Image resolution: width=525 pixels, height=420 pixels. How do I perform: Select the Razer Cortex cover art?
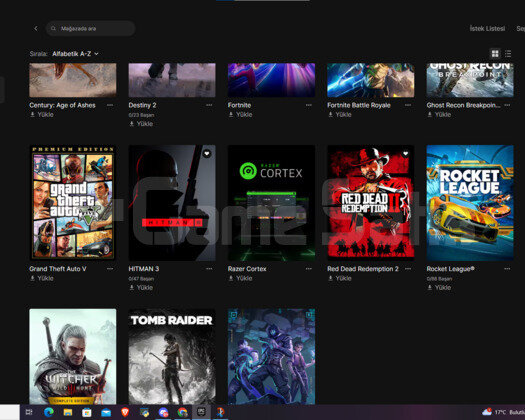click(272, 203)
